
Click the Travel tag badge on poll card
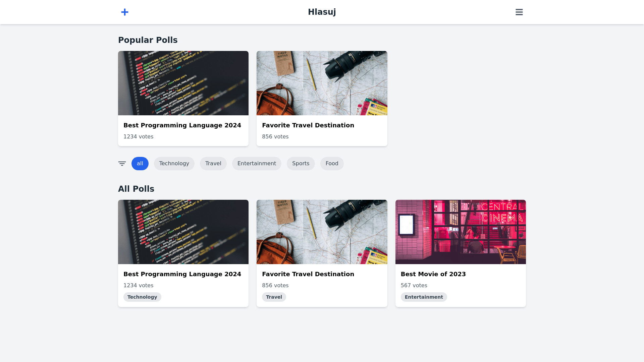pos(274,297)
